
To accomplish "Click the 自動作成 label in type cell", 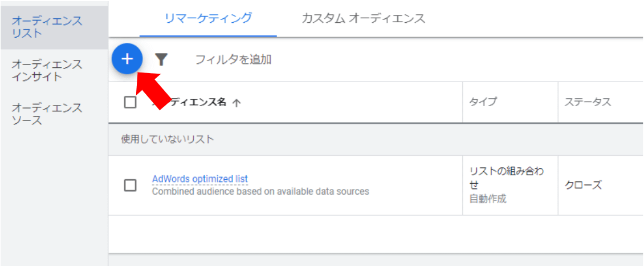I will coord(487,199).
